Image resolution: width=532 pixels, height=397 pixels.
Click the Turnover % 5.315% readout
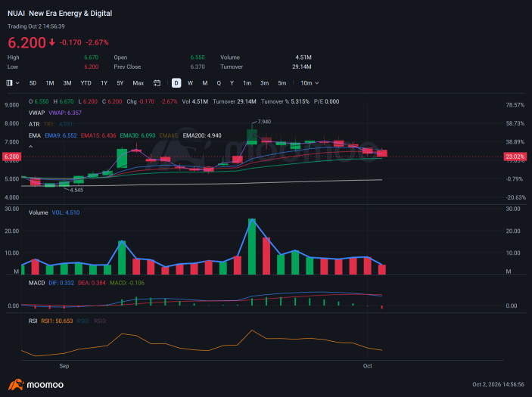(285, 102)
